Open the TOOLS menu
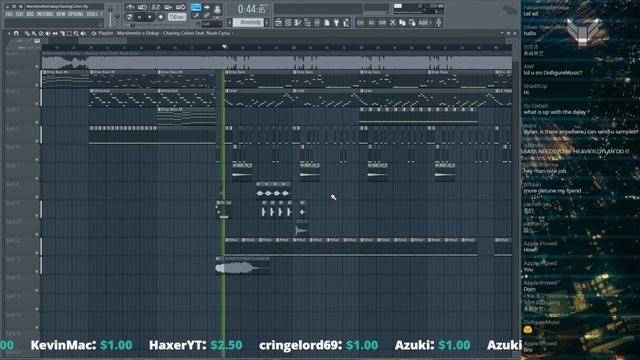 coord(92,14)
